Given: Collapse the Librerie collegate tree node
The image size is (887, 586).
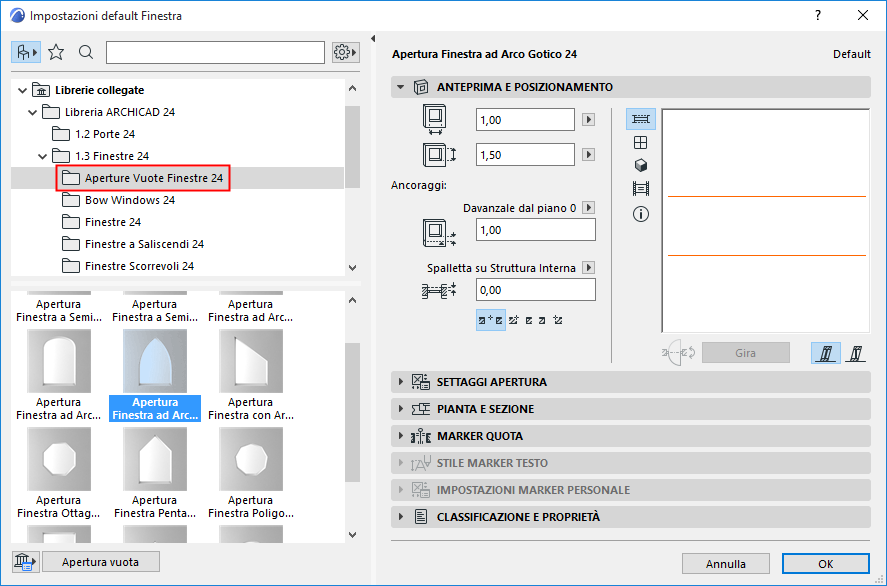Looking at the screenshot, I should [22, 91].
